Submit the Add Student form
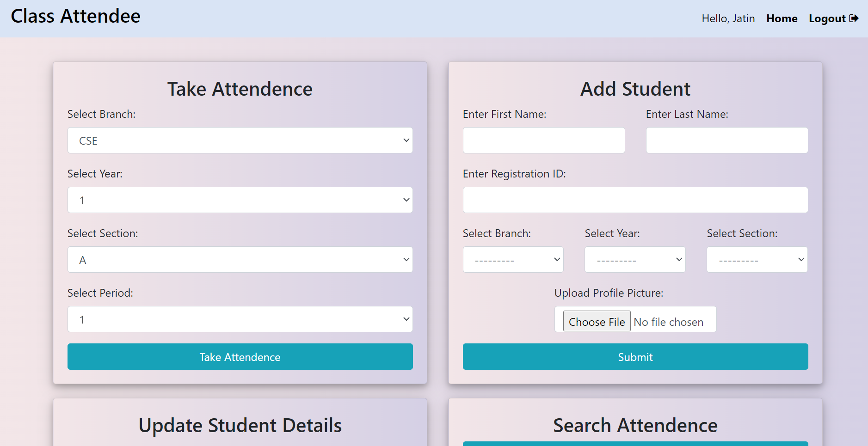Viewport: 868px width, 446px height. (x=635, y=357)
